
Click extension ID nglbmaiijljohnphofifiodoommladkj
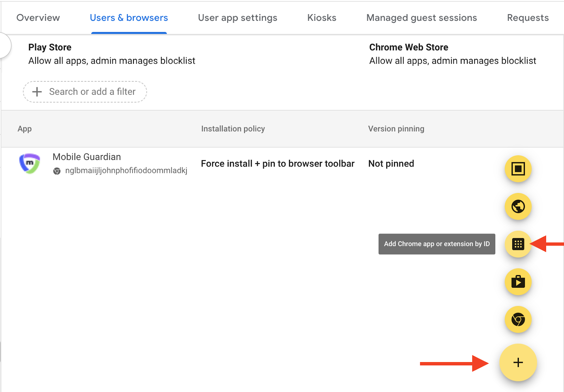pos(126,171)
